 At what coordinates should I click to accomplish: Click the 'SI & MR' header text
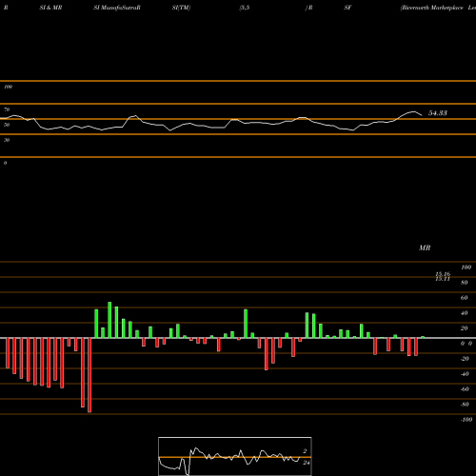pyautogui.click(x=50, y=8)
